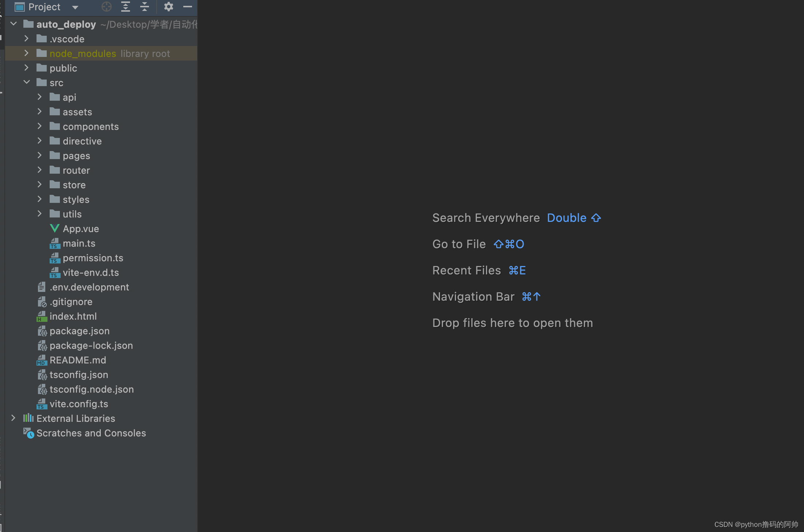Select the package.json file
The height and width of the screenshot is (532, 804).
click(x=79, y=331)
